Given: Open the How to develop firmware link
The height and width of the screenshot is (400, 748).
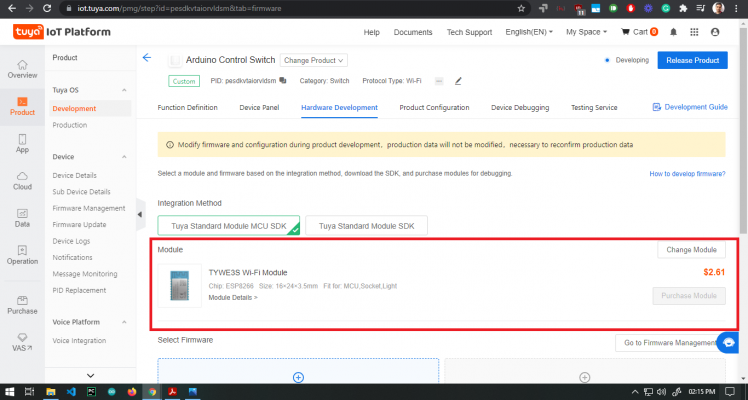Looking at the screenshot, I should point(687,174).
